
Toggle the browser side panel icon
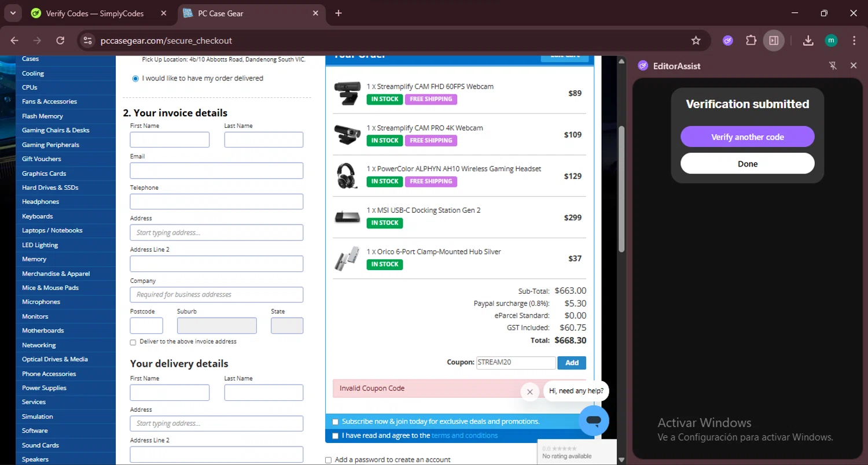point(774,40)
